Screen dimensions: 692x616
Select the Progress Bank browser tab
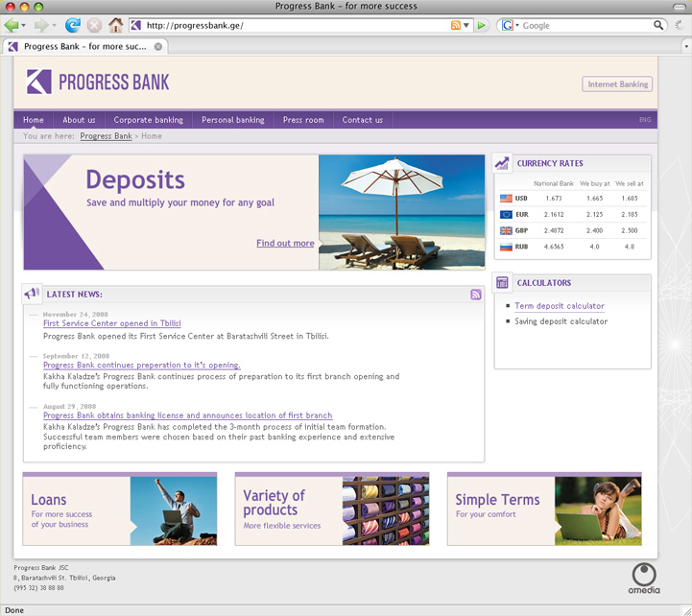[85, 46]
